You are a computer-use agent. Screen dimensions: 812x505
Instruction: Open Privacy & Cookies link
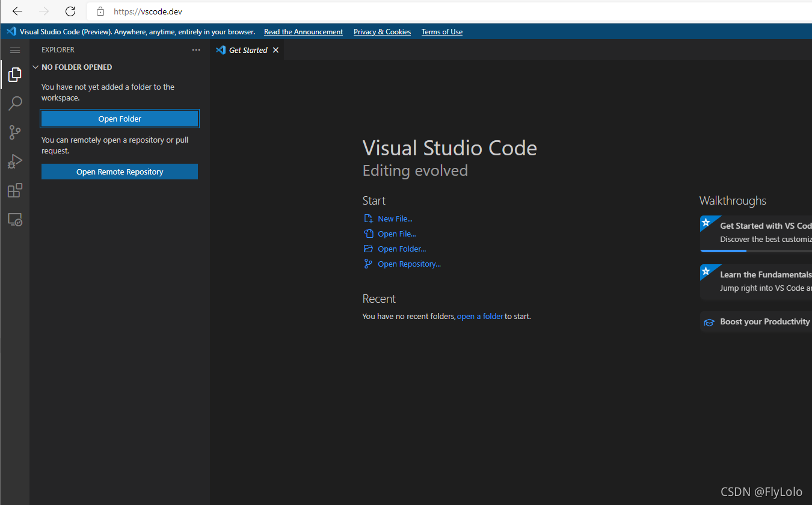click(382, 32)
